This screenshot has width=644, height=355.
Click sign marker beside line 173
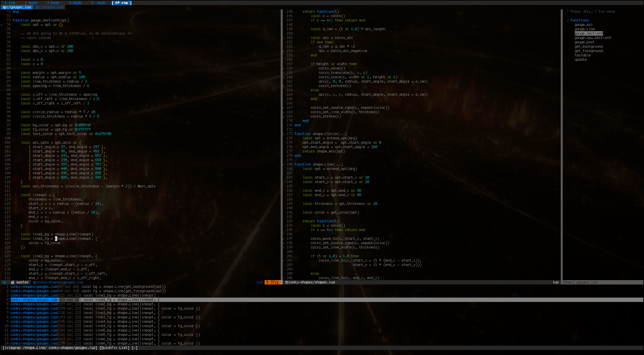click(x=284, y=134)
